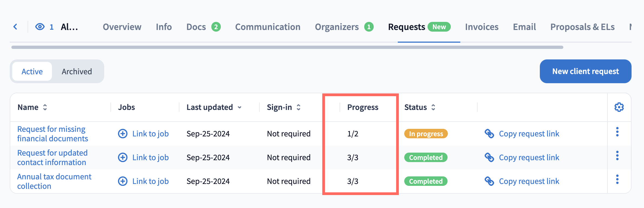The height and width of the screenshot is (208, 644).
Task: Click the eye viewers icon
Action: [x=40, y=27]
